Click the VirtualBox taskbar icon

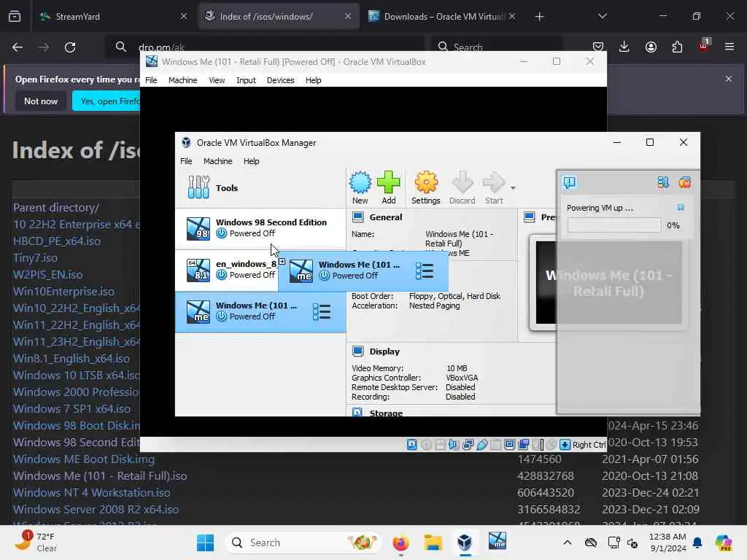[x=465, y=542]
